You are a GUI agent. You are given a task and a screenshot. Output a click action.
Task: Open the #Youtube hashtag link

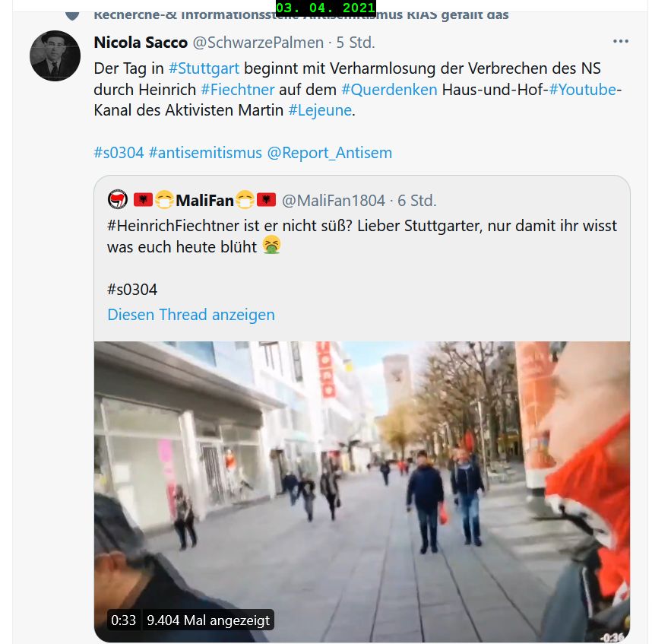click(585, 90)
